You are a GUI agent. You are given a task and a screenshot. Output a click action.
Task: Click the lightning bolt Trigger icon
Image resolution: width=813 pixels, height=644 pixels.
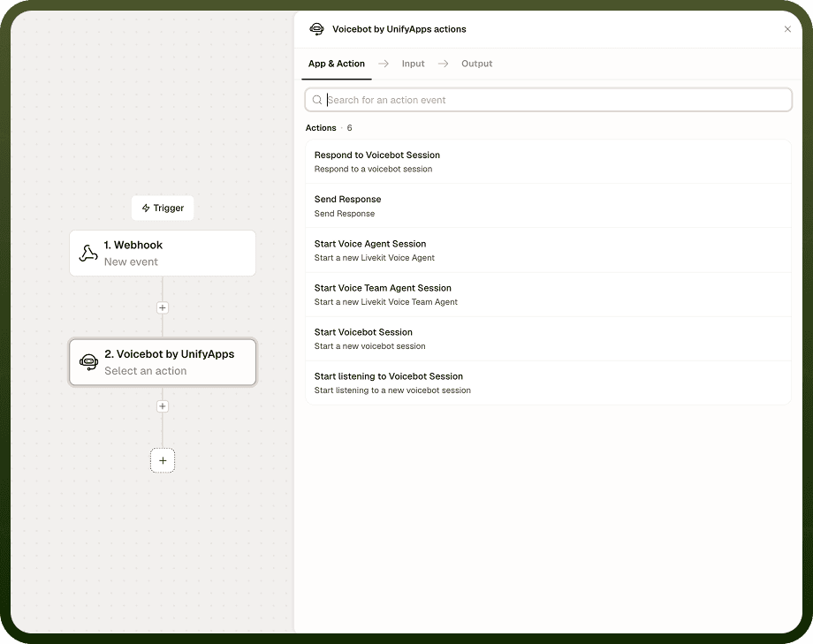pyautogui.click(x=146, y=208)
